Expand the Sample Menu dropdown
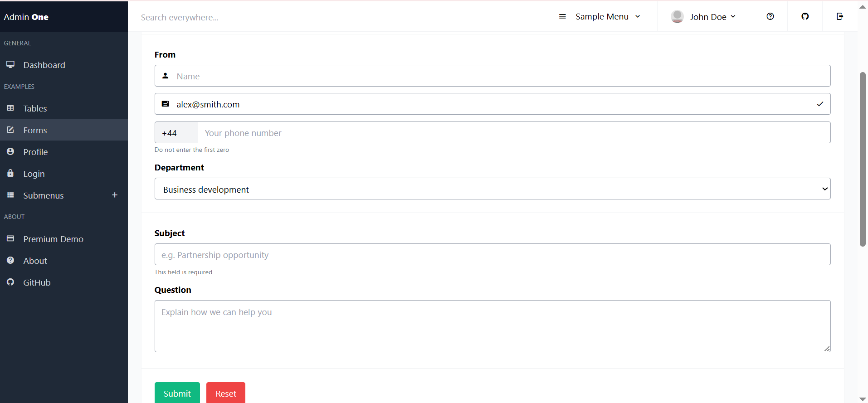 click(601, 17)
